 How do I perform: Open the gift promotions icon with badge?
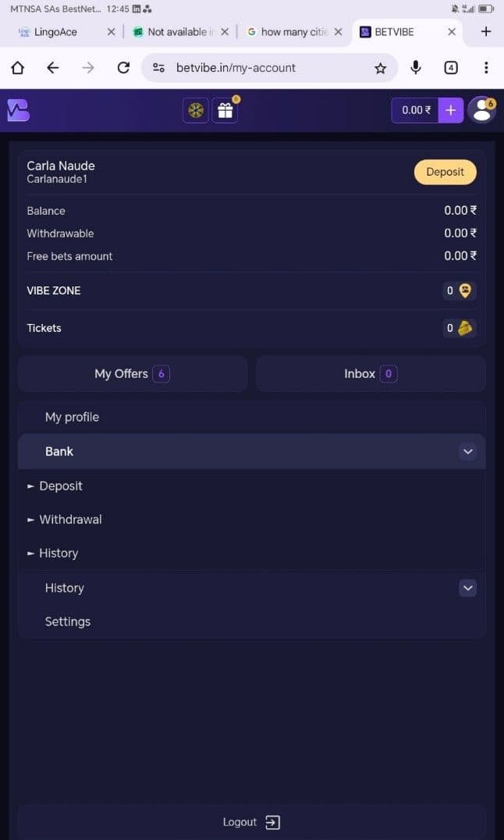225,110
